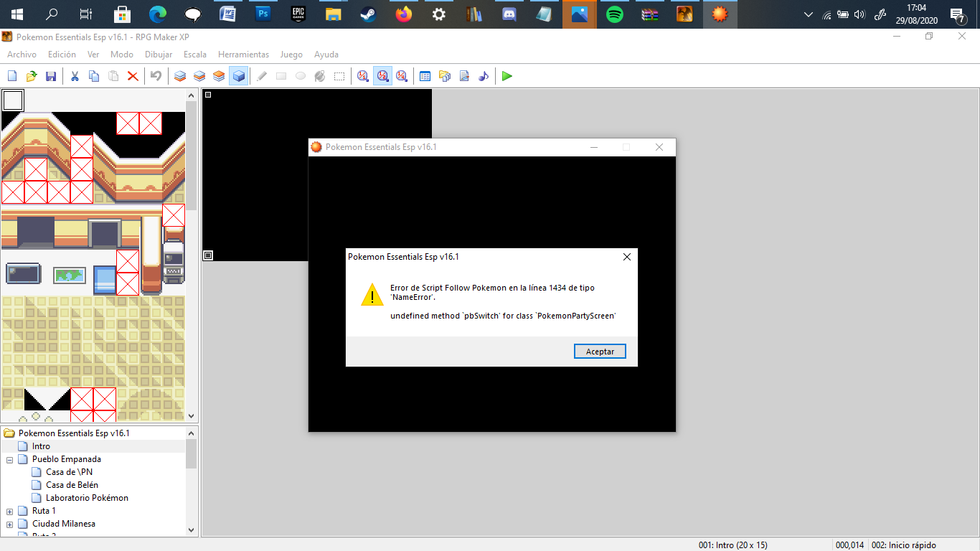The width and height of the screenshot is (980, 551).
Task: Expand the Ciudad Milanesa map folder
Action: [10, 524]
